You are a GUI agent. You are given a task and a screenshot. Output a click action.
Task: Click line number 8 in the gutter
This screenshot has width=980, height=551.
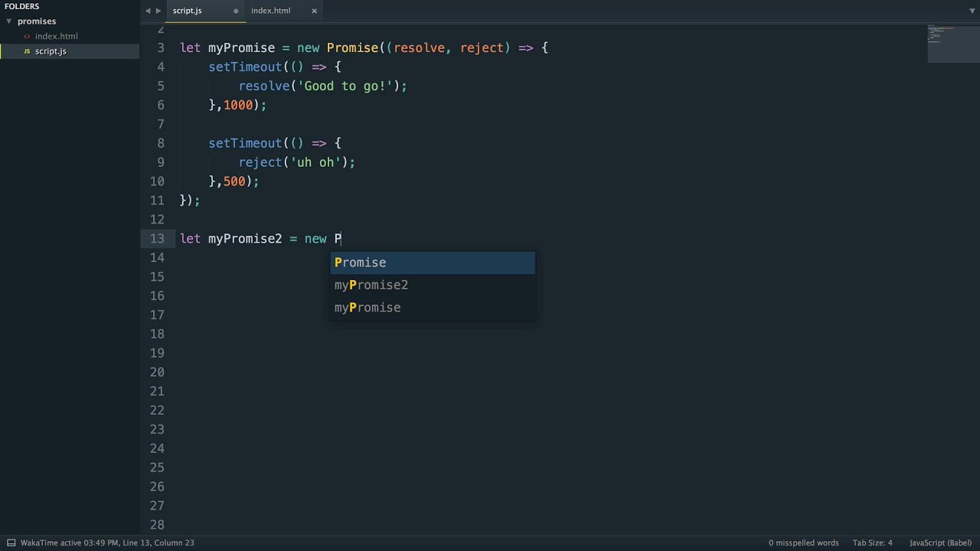tap(161, 143)
